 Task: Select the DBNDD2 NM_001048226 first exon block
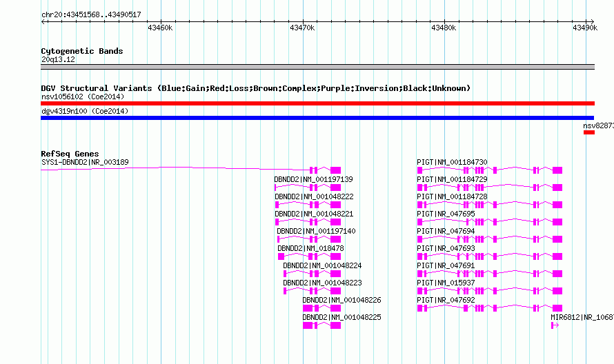[x=308, y=308]
